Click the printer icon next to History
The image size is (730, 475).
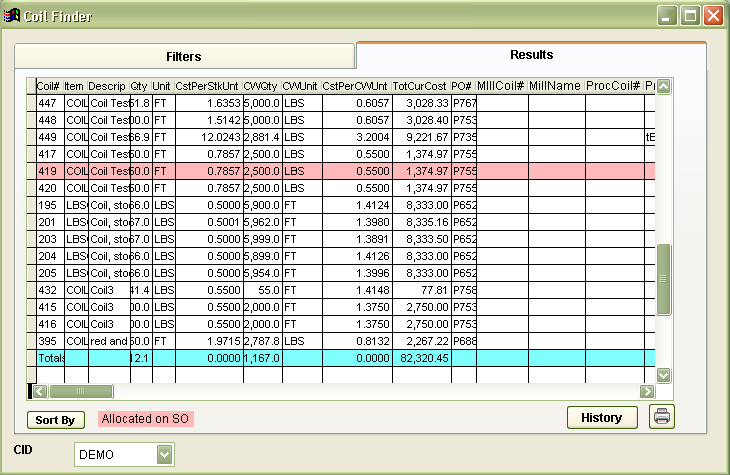tap(661, 417)
